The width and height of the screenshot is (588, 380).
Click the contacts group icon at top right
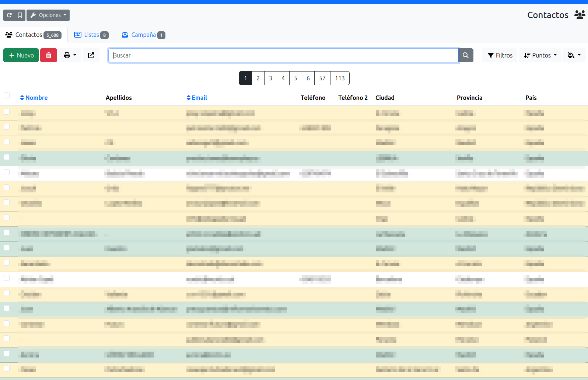click(x=580, y=15)
